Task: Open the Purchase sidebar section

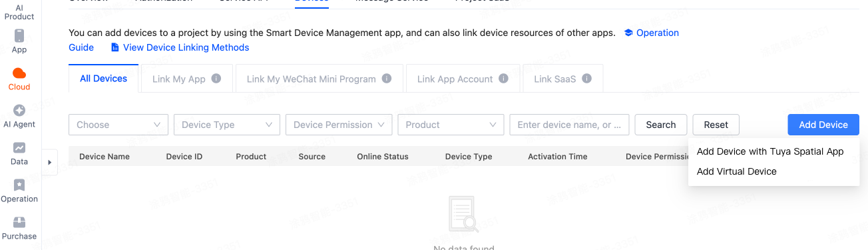Action: tap(19, 228)
